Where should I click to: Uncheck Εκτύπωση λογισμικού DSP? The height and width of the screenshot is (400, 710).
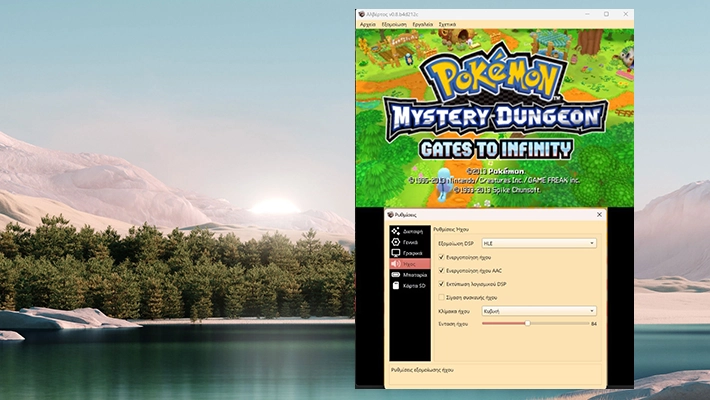pos(441,284)
